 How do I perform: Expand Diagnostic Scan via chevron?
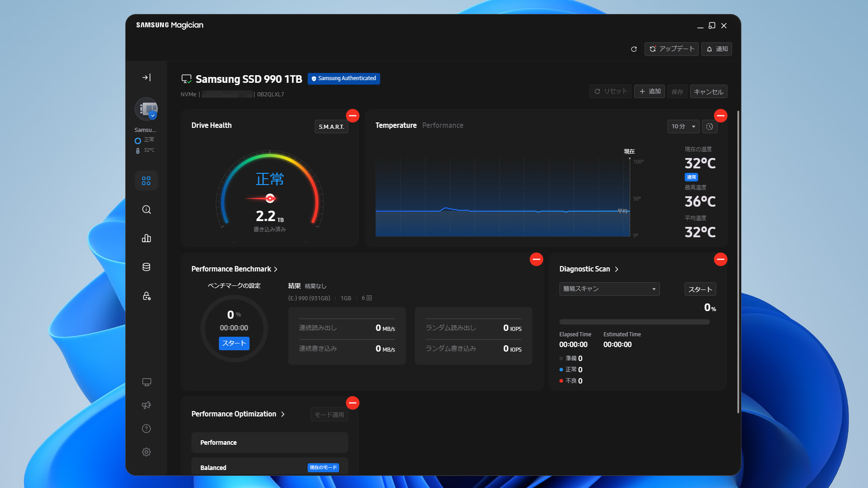click(x=617, y=269)
